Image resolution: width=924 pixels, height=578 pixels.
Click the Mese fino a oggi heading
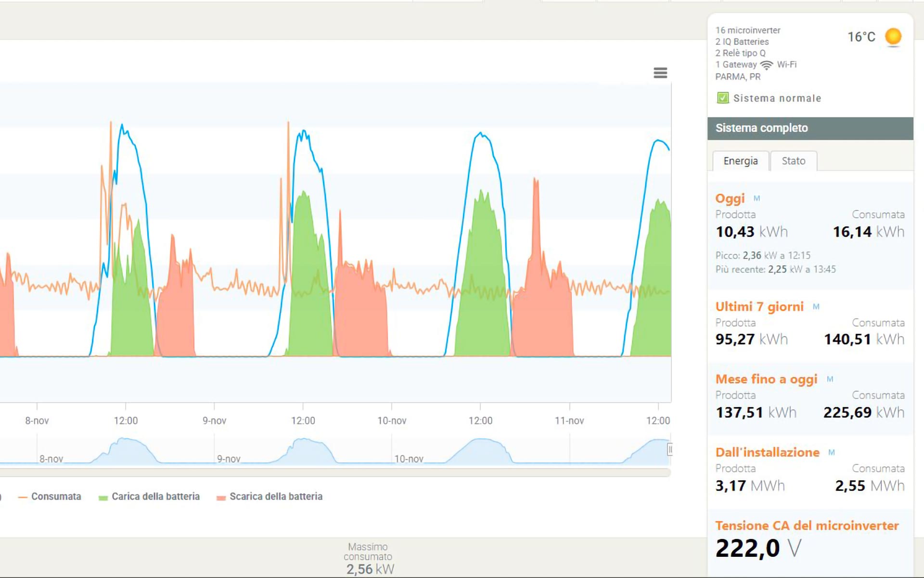pyautogui.click(x=766, y=380)
